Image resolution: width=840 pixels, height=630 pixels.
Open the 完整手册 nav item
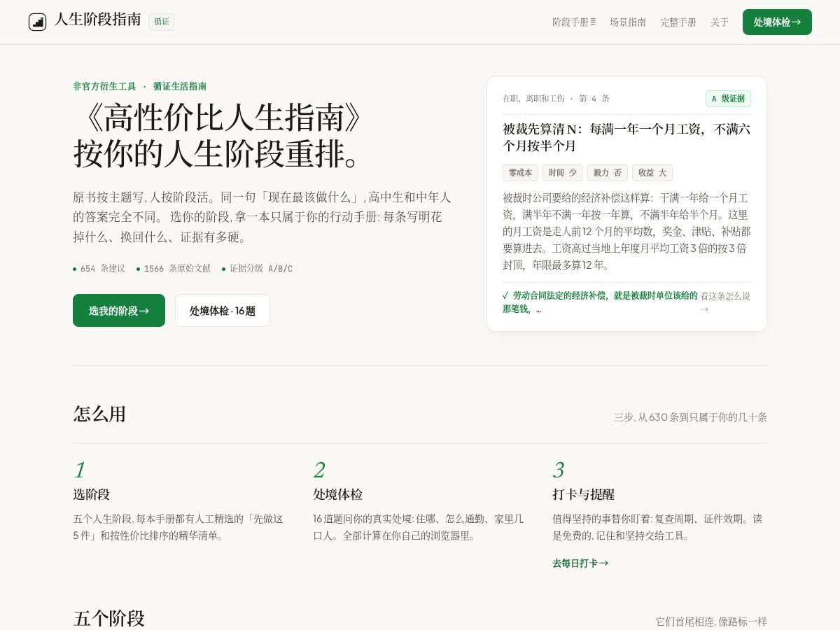click(x=678, y=22)
